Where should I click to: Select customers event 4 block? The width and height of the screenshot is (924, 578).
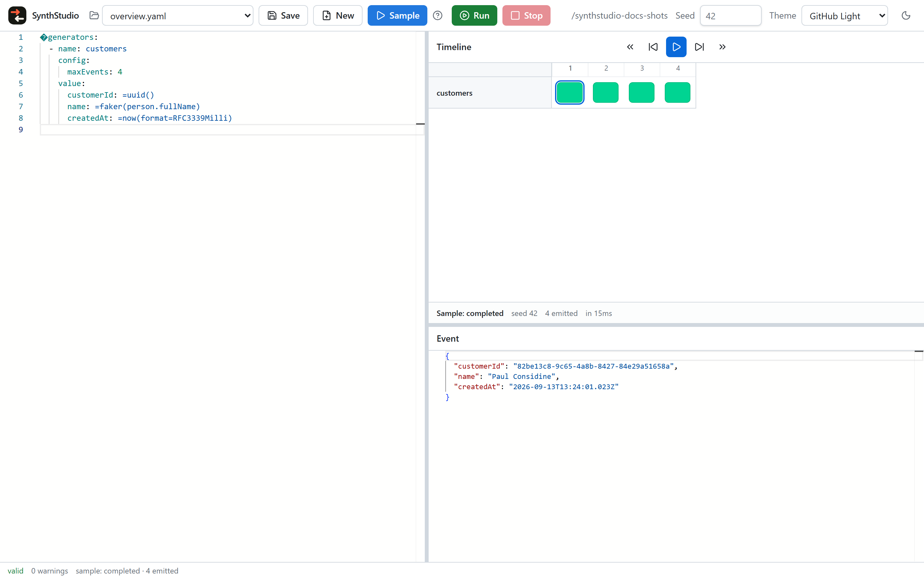[677, 92]
